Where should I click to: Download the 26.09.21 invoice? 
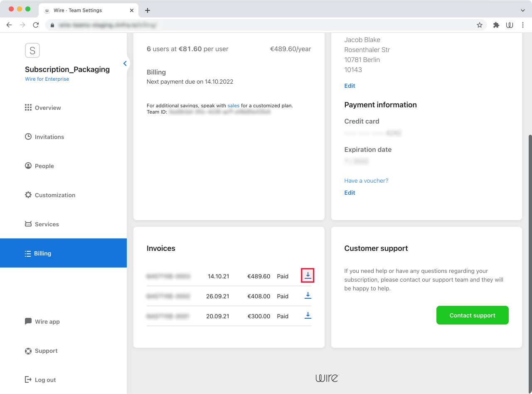coord(308,296)
